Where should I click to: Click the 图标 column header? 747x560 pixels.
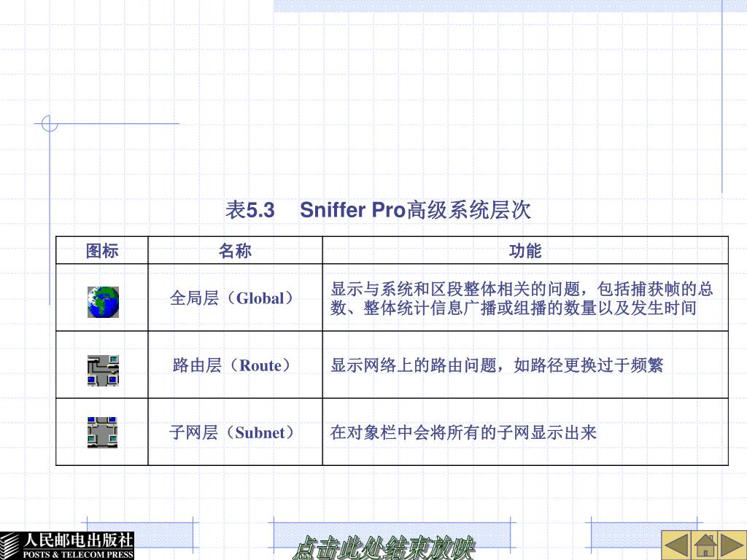(x=102, y=251)
